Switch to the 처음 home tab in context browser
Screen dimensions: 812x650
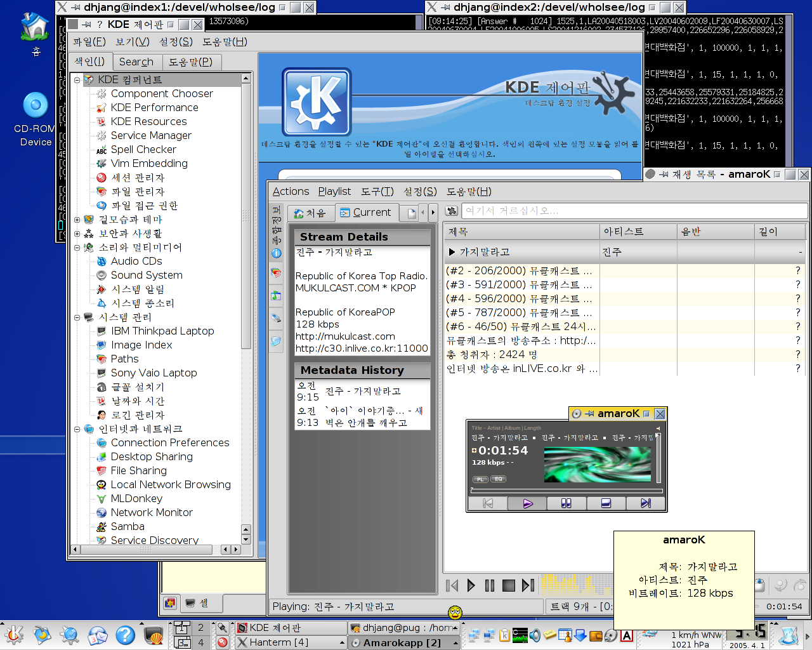pyautogui.click(x=310, y=213)
